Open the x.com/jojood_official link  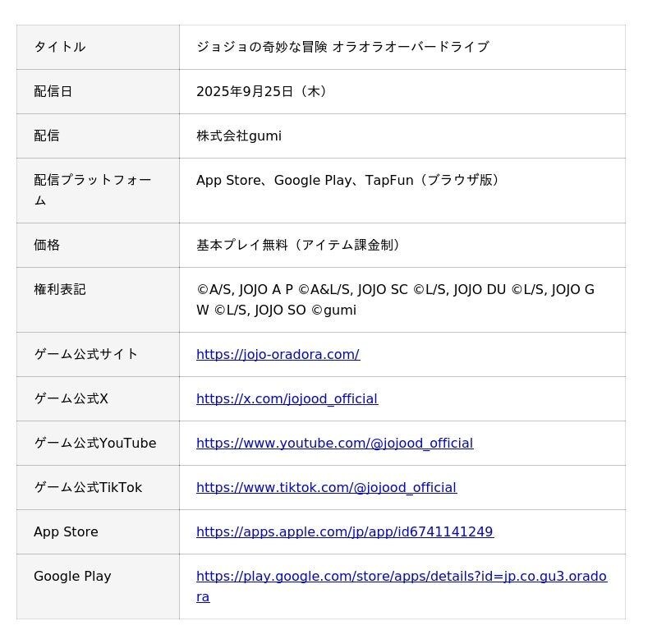point(287,399)
